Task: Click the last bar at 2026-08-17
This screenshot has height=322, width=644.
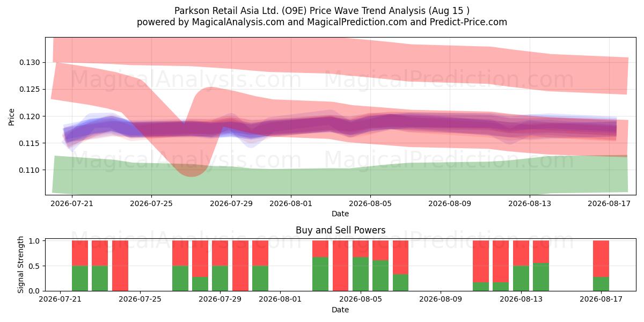Action: (601, 266)
